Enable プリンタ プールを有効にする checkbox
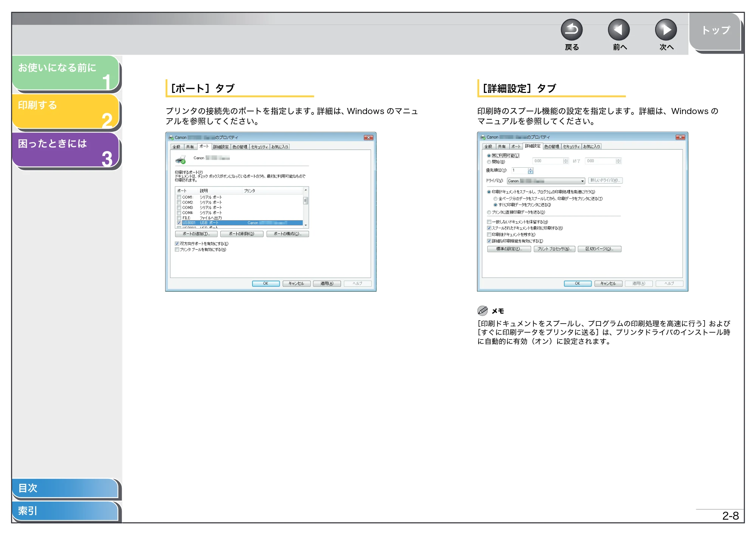Viewport: 756px width, 534px height. 177,250
